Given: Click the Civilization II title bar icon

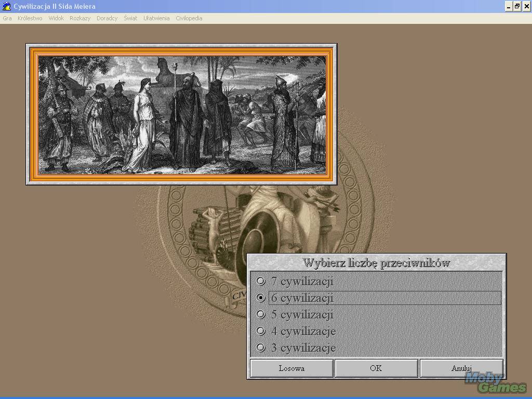Looking at the screenshot, I should (x=6, y=6).
